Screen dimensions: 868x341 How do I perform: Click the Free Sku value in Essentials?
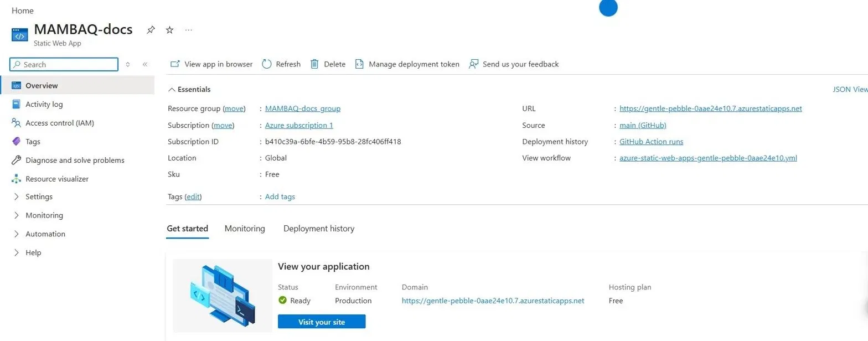(272, 174)
